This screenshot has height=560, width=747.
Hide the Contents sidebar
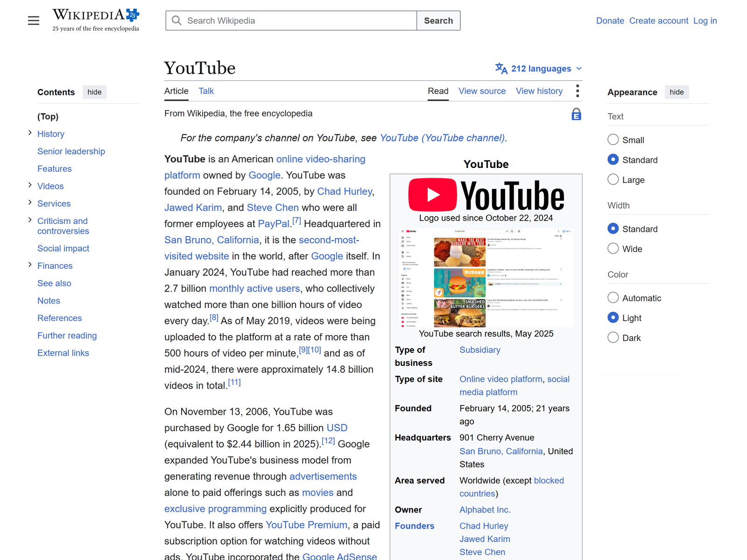pos(94,92)
